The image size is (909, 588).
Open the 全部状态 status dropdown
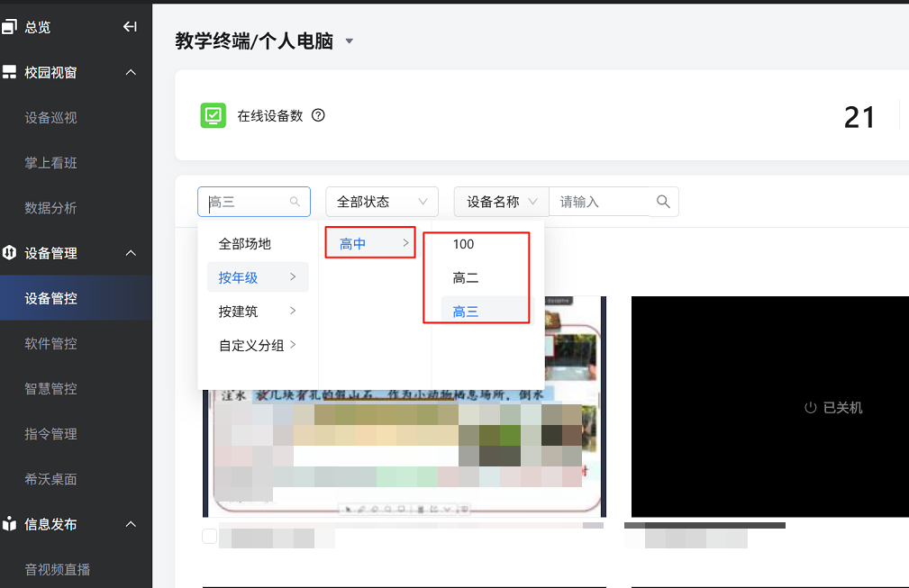(x=381, y=202)
